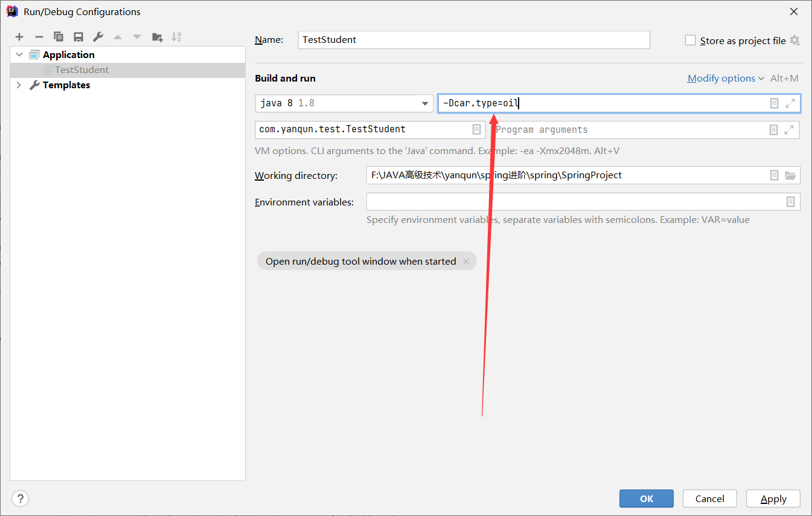Click the Move into new folder icon
This screenshot has width=812, height=516.
[x=157, y=37]
